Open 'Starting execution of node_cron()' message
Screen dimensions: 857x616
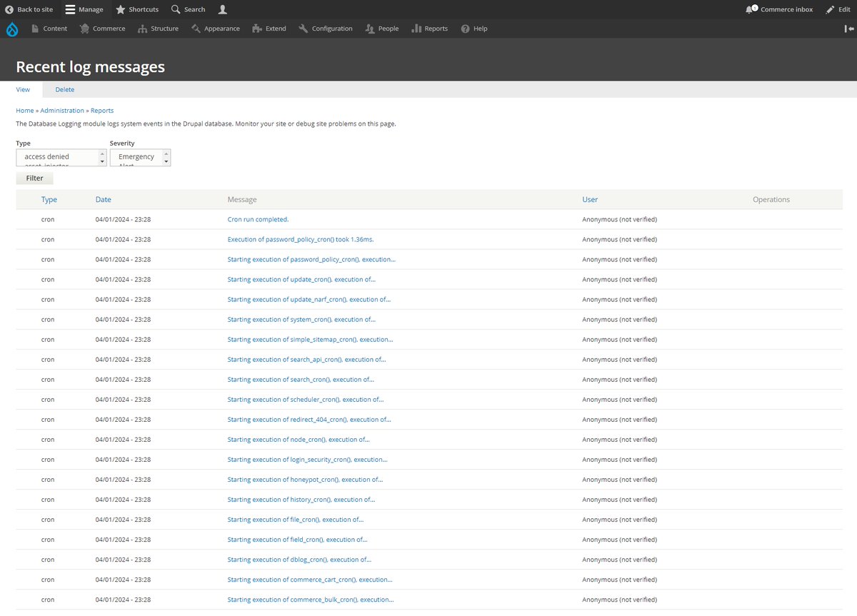pos(299,440)
